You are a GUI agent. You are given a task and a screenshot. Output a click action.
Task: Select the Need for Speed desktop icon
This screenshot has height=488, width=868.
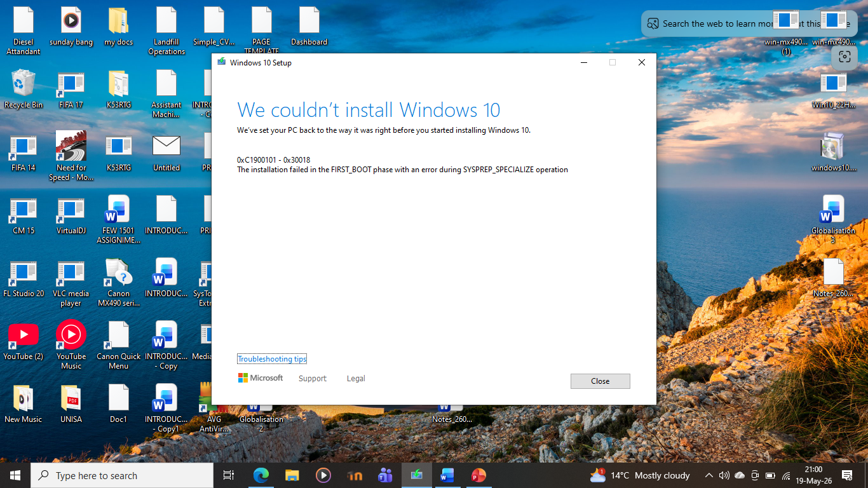tap(71, 156)
